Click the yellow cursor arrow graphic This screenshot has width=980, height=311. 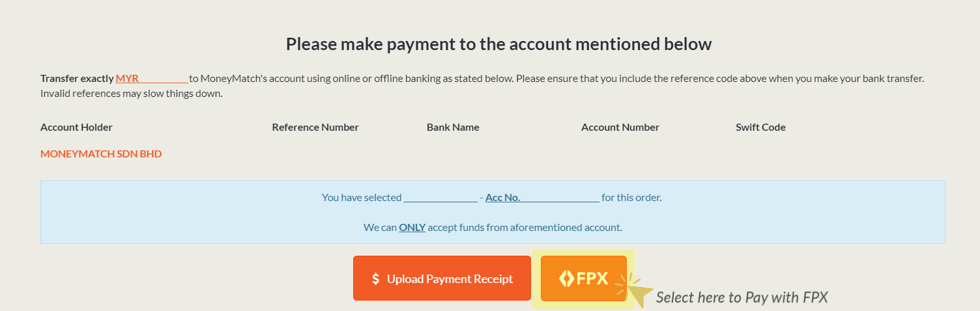click(635, 291)
